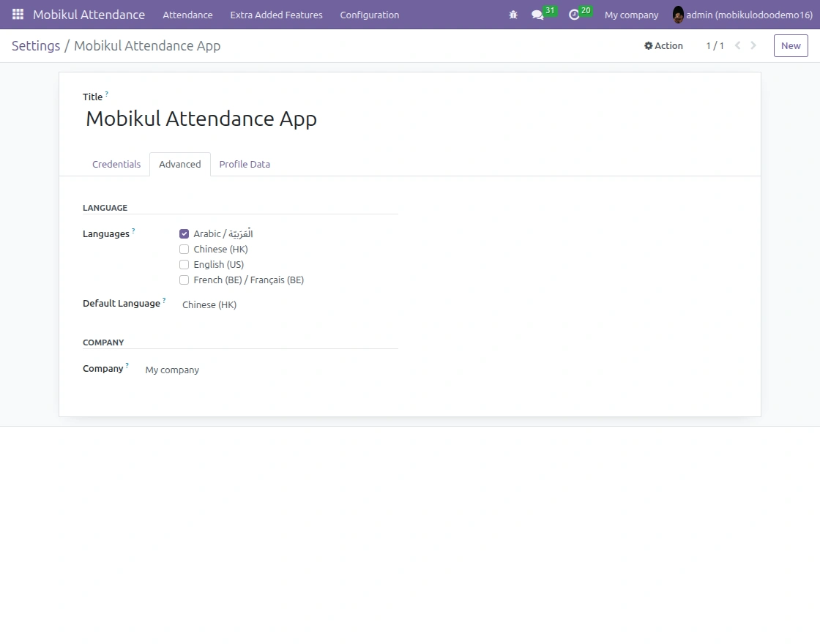Open the Extra Added Features menu
Viewport: 820px width, 644px height.
click(x=276, y=15)
